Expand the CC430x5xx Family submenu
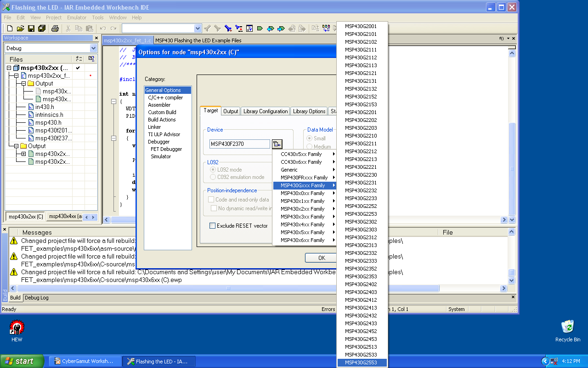588x368 pixels. click(305, 154)
